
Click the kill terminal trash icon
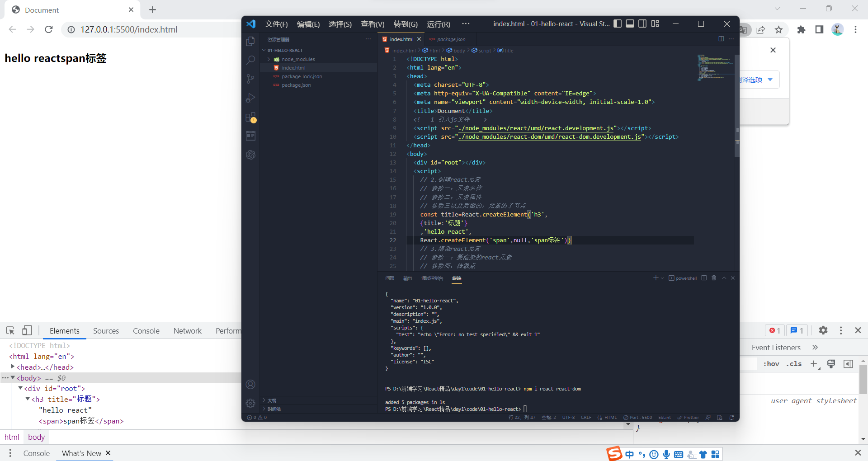point(714,278)
